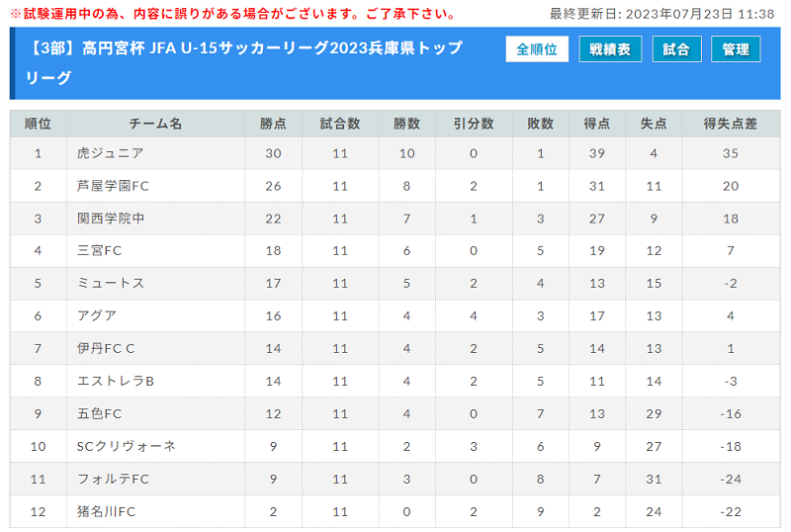Viewport: 791px width, 532px height.
Task: Select the ミュートス team entry
Action: pos(111,283)
